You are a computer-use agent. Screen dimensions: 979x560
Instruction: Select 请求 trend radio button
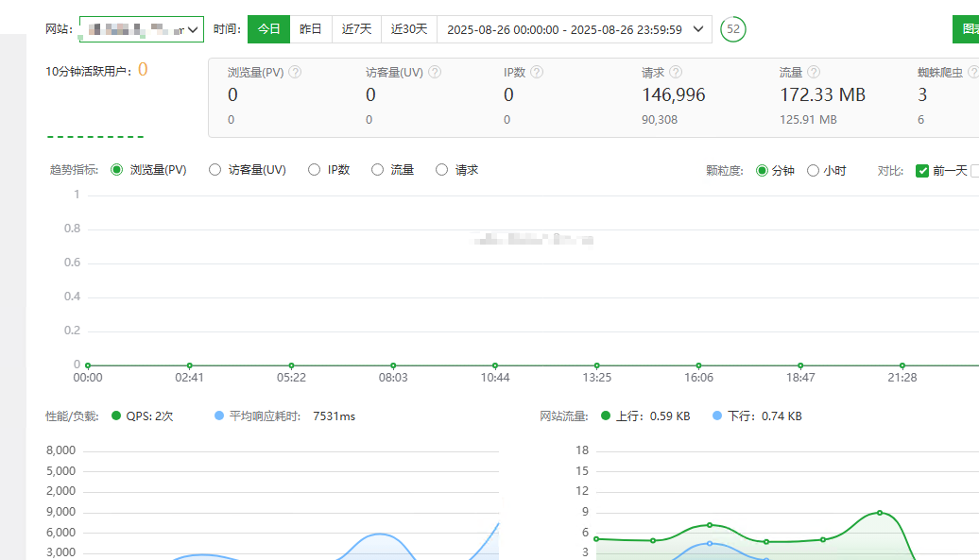[441, 170]
